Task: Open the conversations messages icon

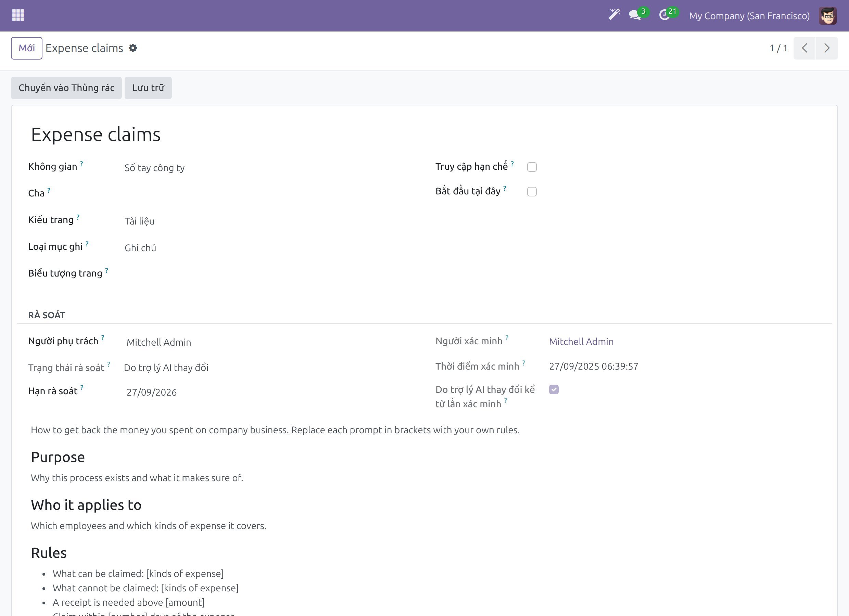Action: click(x=635, y=15)
